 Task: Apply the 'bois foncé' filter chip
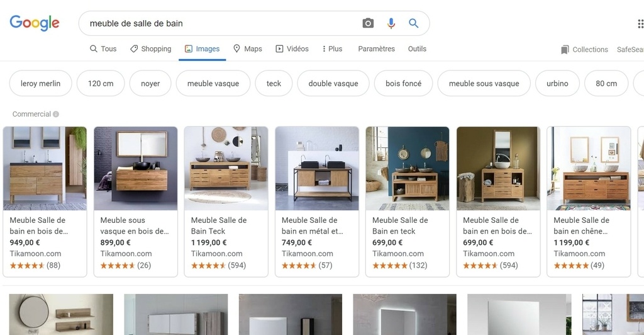click(403, 84)
